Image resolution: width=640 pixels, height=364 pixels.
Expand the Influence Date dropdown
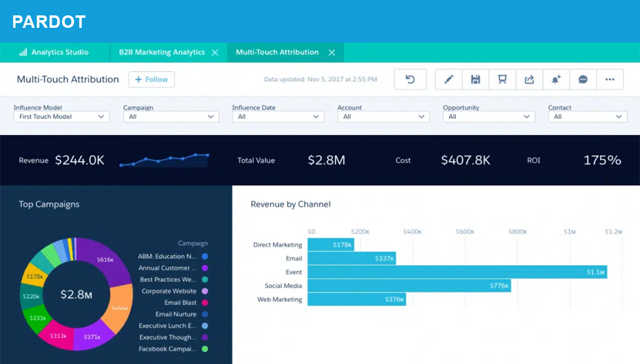point(278,117)
